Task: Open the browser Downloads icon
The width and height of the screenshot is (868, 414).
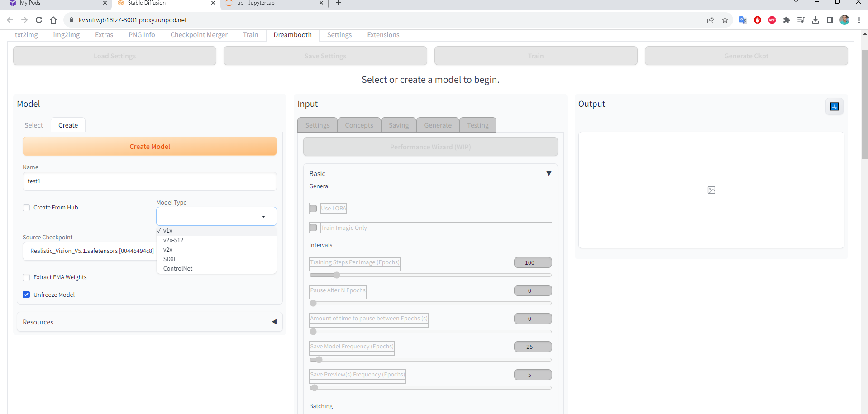Action: click(816, 20)
